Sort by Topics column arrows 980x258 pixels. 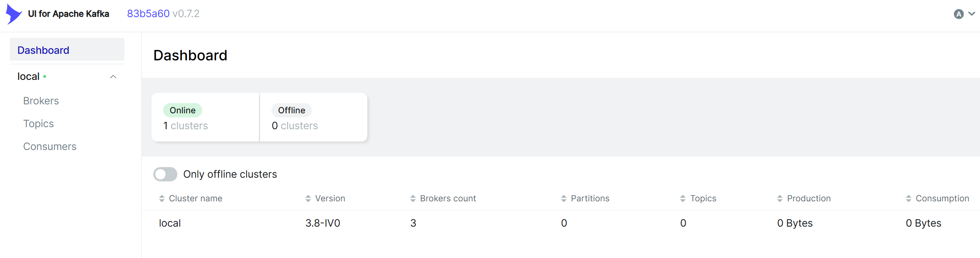click(683, 198)
